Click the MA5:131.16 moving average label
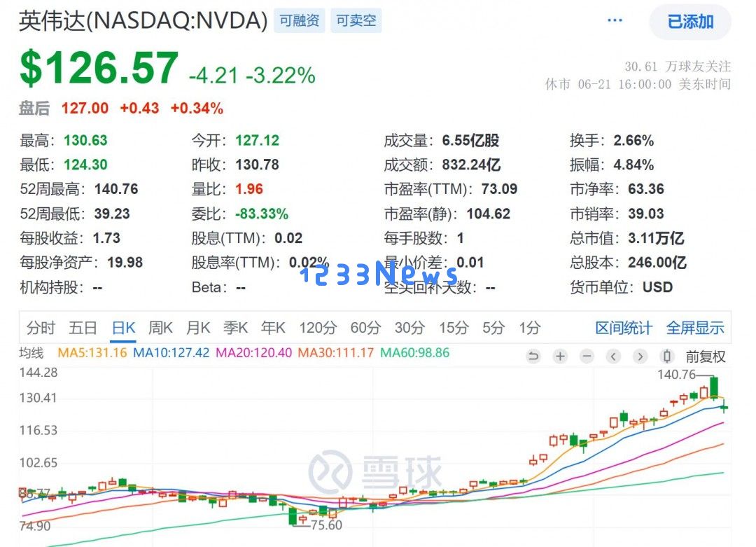 pos(92,352)
